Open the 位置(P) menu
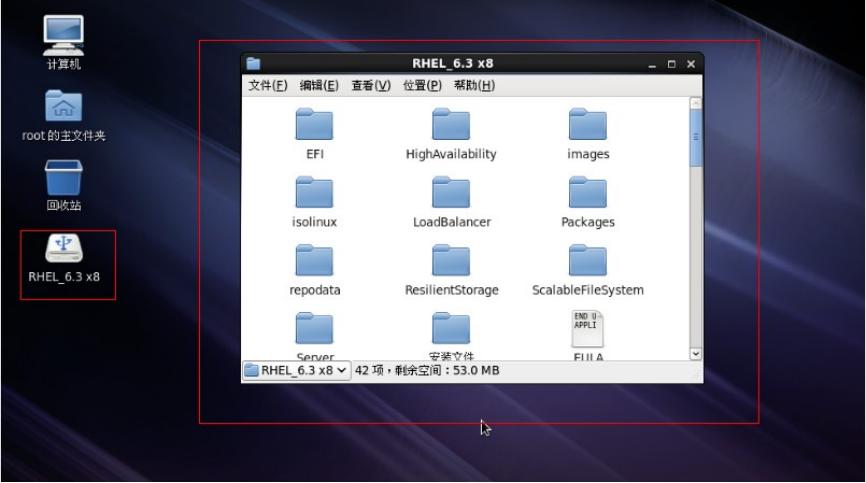Screen dimensions: 866x483 [423, 86]
